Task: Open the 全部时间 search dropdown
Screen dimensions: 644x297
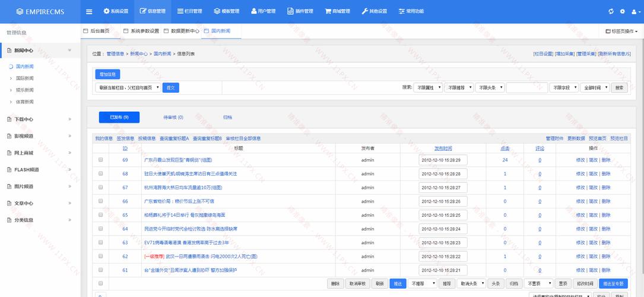Action: point(595,87)
